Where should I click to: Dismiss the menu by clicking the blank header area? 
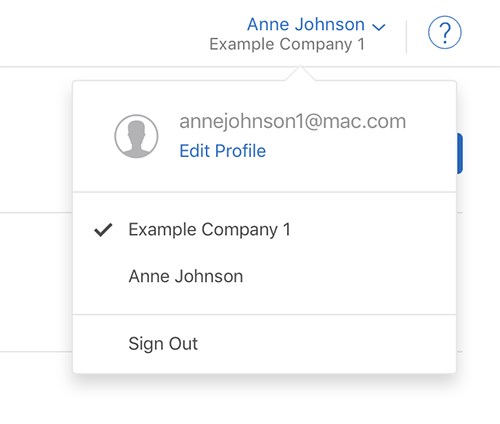pos(100,33)
